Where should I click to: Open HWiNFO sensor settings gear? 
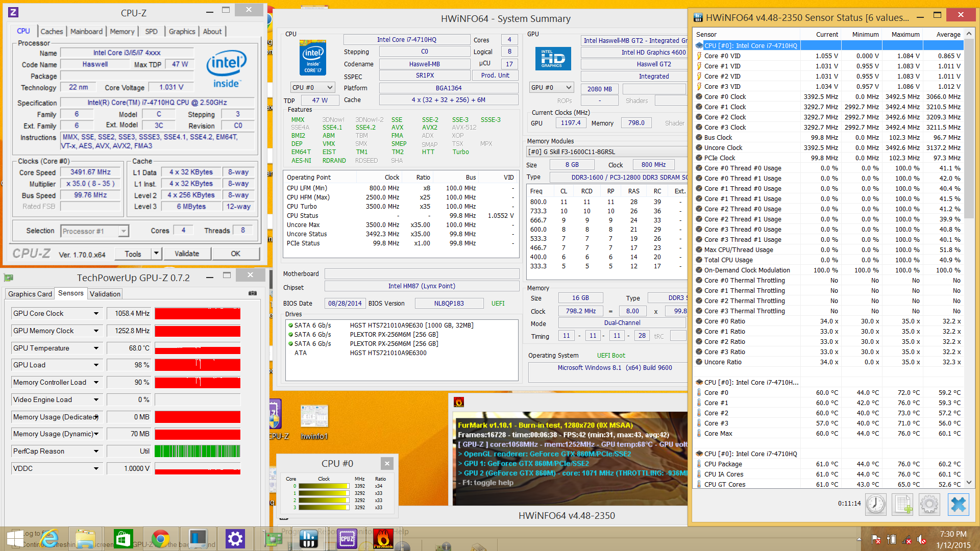[x=929, y=504]
